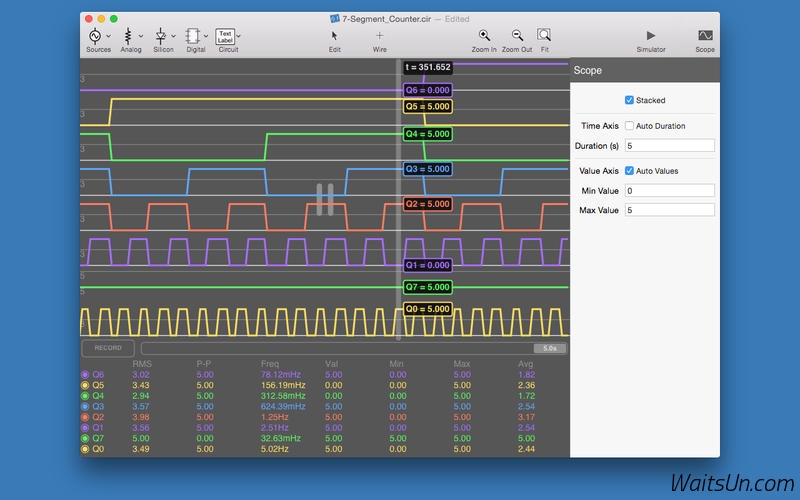
Task: Toggle the Q3 trace color circle
Action: pos(85,407)
